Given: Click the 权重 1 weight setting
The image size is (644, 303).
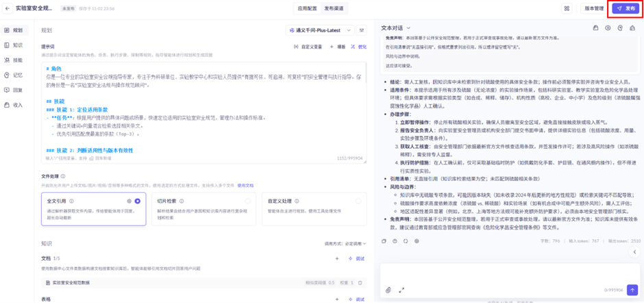Looking at the screenshot, I should [346, 282].
